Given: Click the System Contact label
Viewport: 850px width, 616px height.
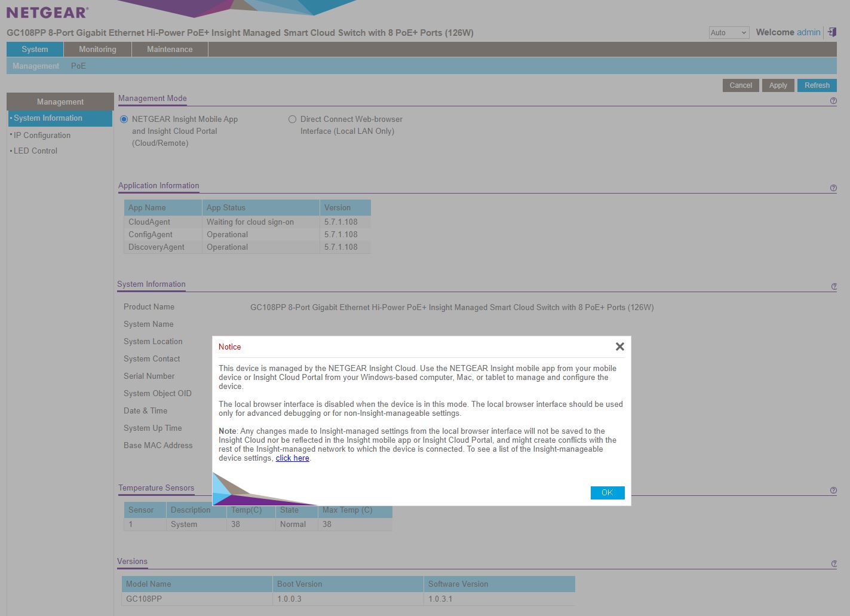Looking at the screenshot, I should point(152,359).
